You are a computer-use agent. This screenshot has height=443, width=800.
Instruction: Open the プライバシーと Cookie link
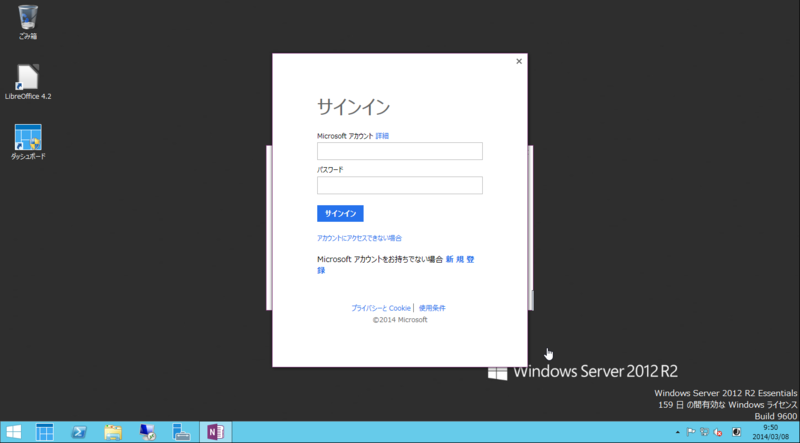click(381, 308)
